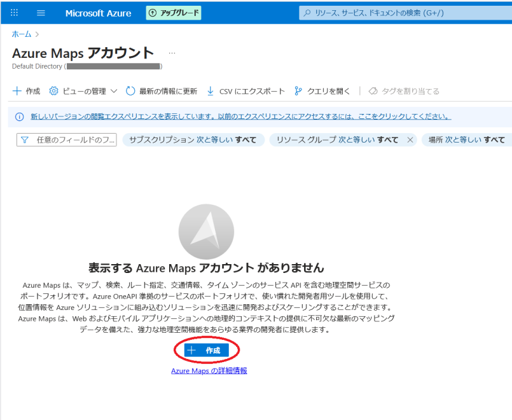512x420 pixels.
Task: Click クエリを開く query button
Action: point(322,91)
